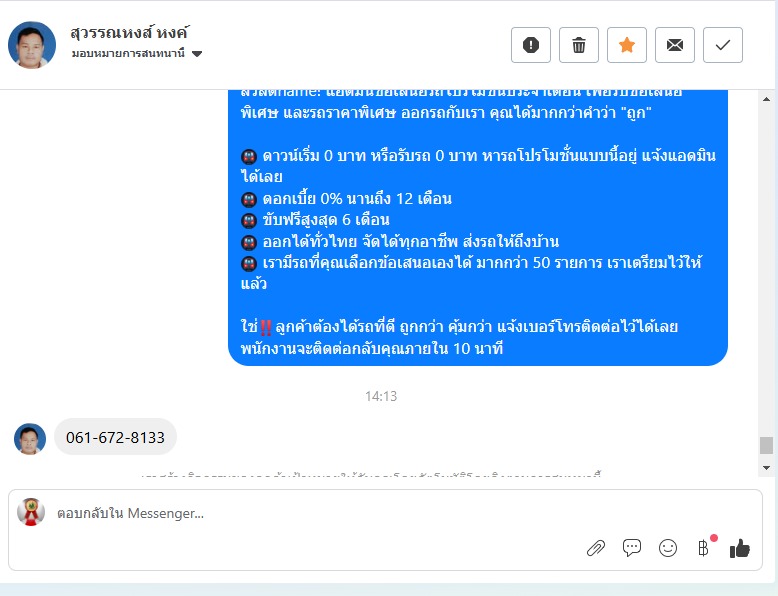Mark conversation unread with envelope icon
The height and width of the screenshot is (596, 778).
(x=675, y=45)
